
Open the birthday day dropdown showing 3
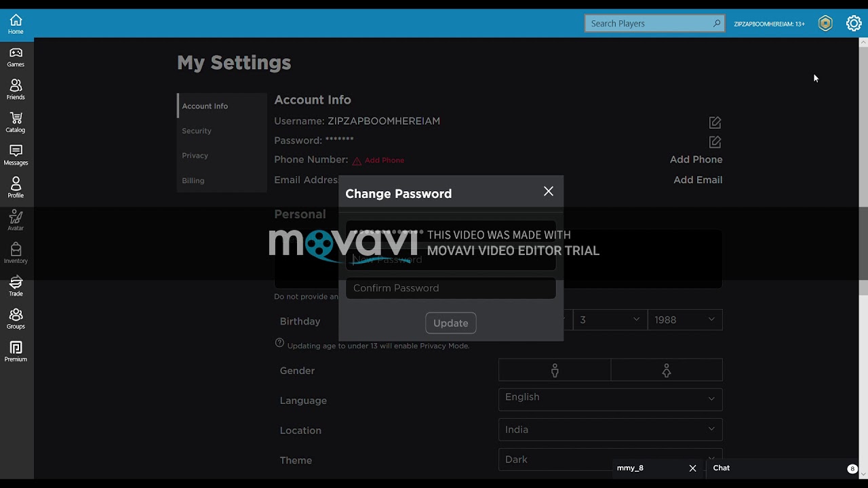tap(610, 320)
